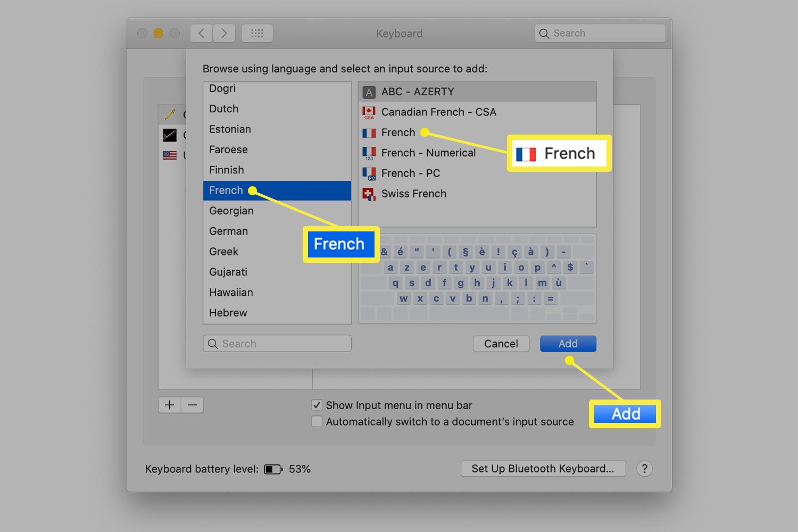This screenshot has height=532, width=798.
Task: Select Hawaiian in language list
Action: pyautogui.click(x=277, y=292)
